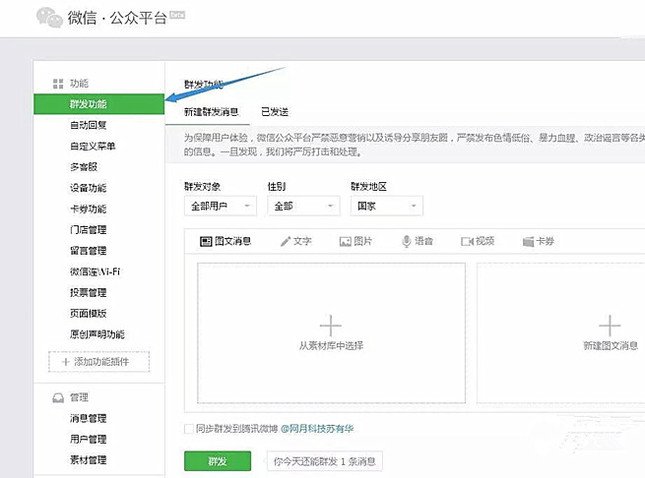Open 消息管理 in sidebar

(88, 418)
